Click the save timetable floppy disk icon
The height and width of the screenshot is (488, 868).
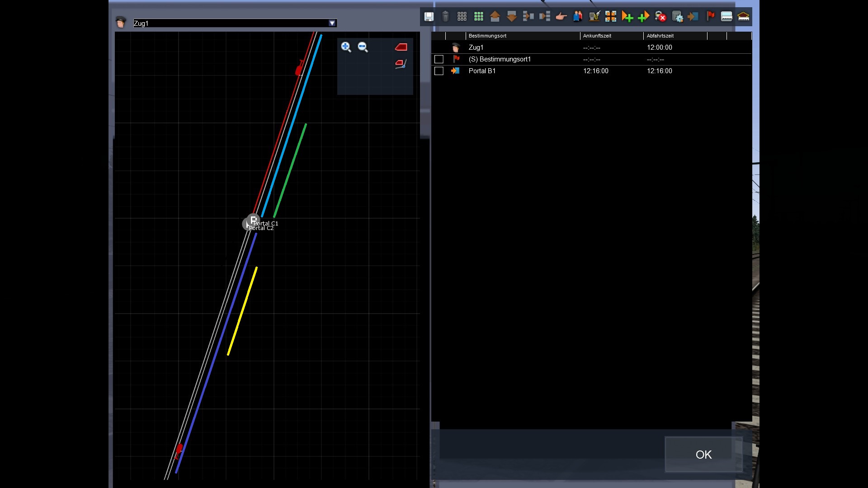click(429, 17)
